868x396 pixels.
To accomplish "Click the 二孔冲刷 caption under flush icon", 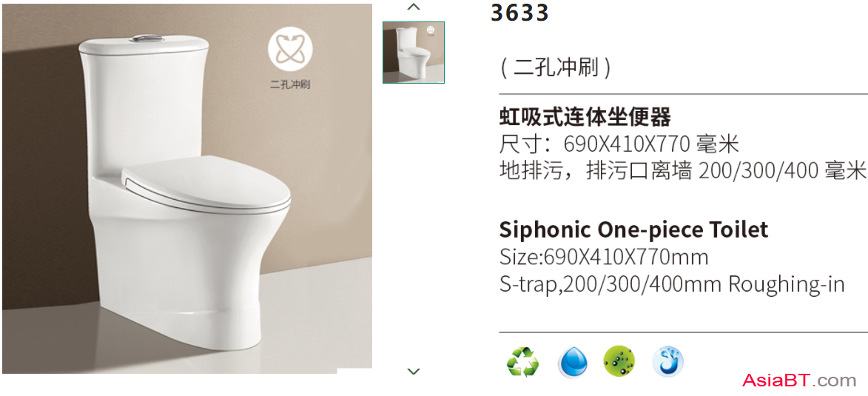I will coord(290,84).
